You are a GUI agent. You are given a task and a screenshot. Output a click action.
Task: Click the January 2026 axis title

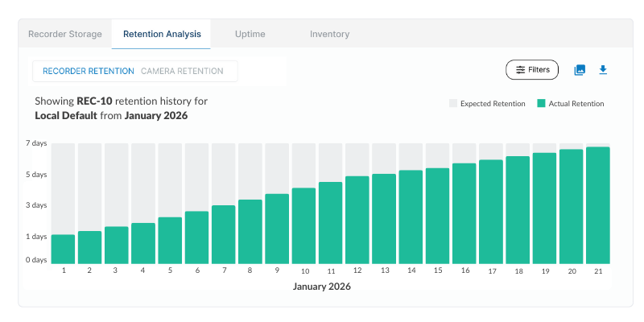pyautogui.click(x=322, y=287)
